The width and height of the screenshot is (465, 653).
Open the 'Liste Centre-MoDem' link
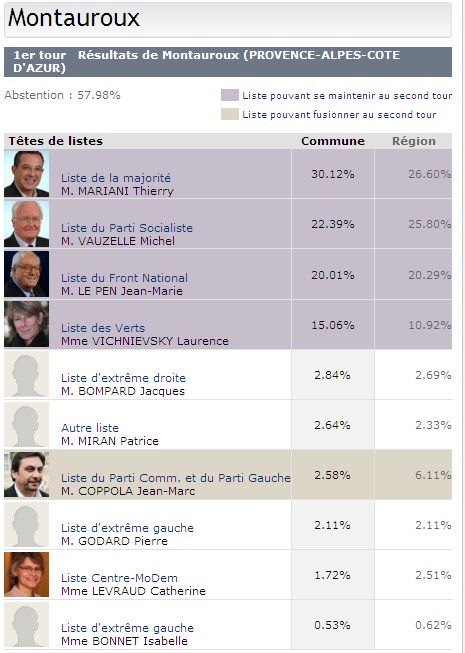click(119, 578)
